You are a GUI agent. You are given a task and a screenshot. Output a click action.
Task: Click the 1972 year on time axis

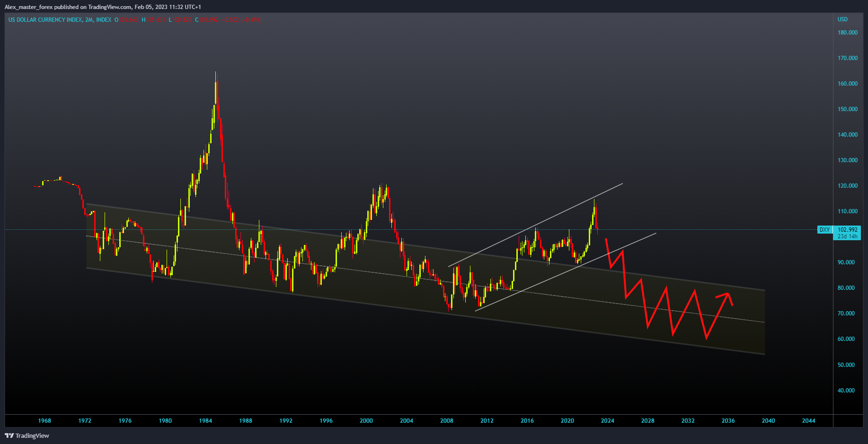tap(85, 421)
